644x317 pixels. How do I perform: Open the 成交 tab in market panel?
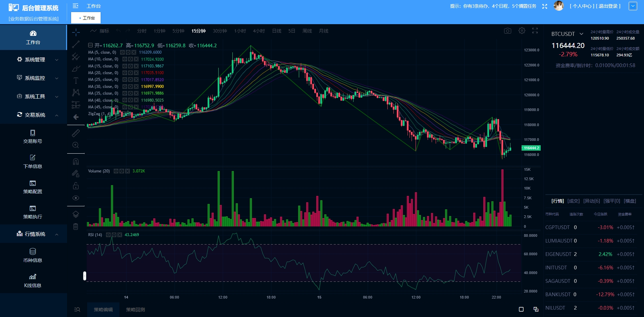point(574,201)
